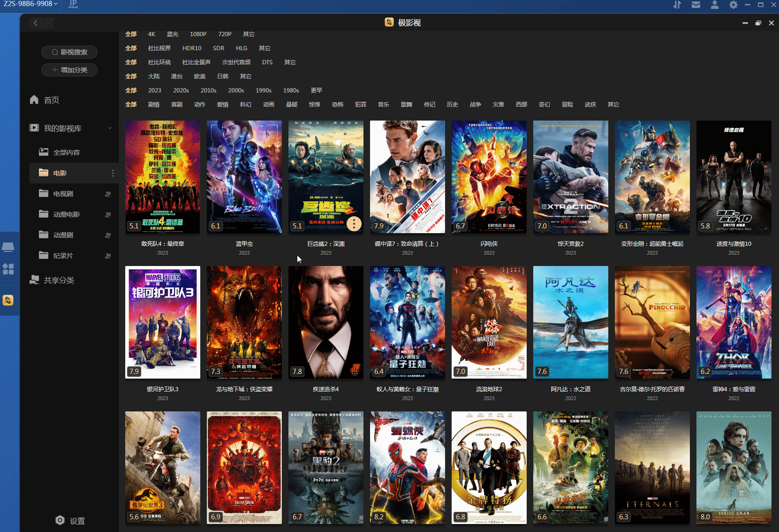Filter resolution by 4K
The image size is (779, 532).
tap(151, 34)
